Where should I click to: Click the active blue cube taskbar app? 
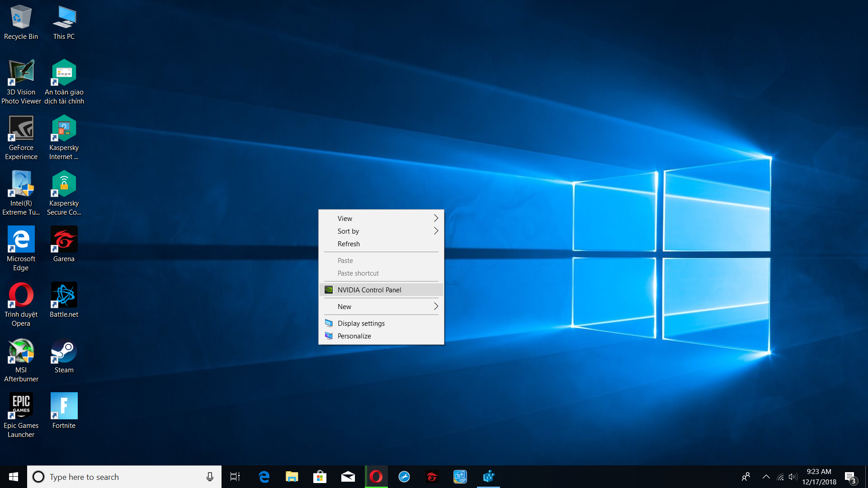point(488,477)
